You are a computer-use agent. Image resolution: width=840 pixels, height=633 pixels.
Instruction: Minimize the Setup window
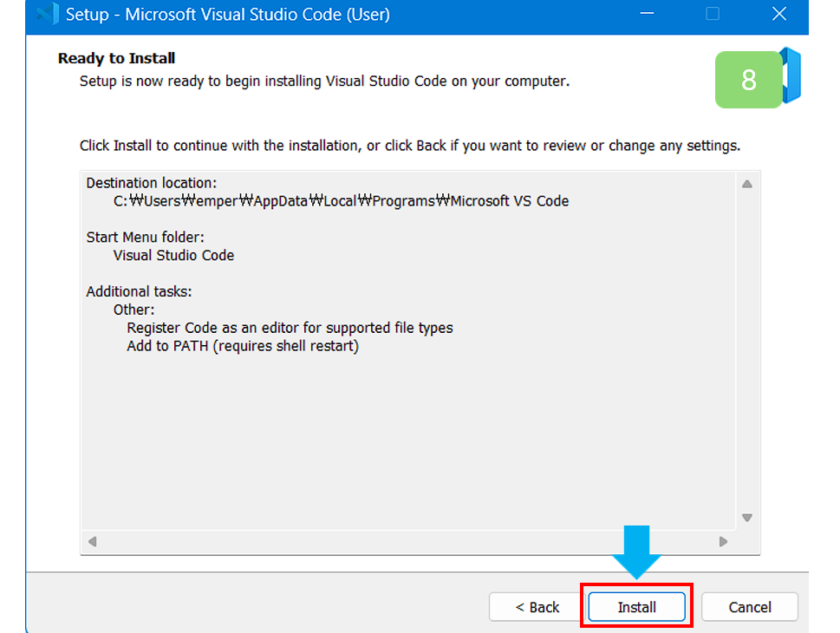(648, 14)
